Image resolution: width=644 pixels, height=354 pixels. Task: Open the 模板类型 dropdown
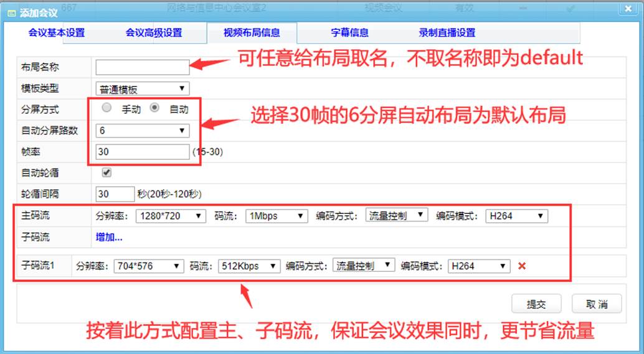point(143,89)
